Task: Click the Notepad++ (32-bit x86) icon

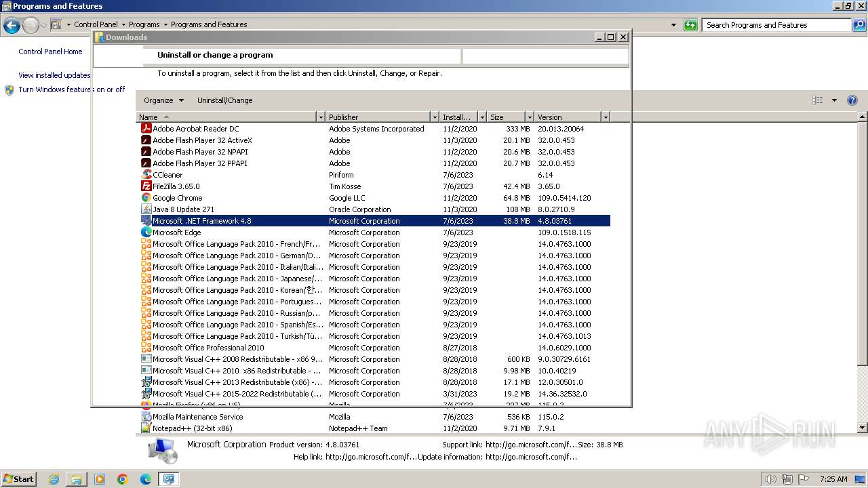Action: click(146, 428)
